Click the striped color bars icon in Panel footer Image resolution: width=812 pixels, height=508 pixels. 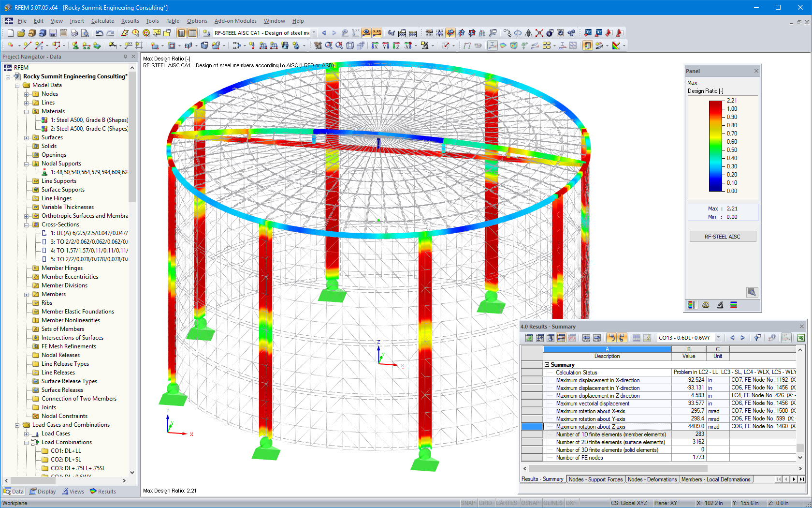pos(734,305)
